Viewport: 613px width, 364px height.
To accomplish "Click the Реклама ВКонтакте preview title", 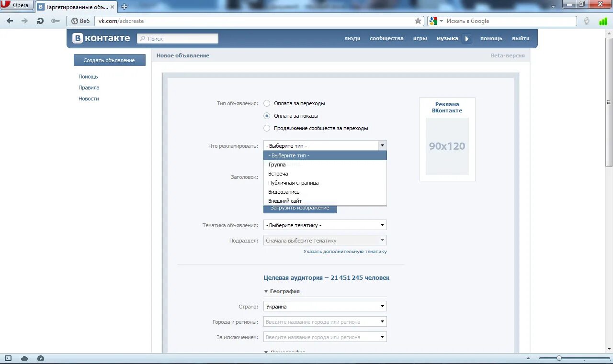I will coord(447,107).
